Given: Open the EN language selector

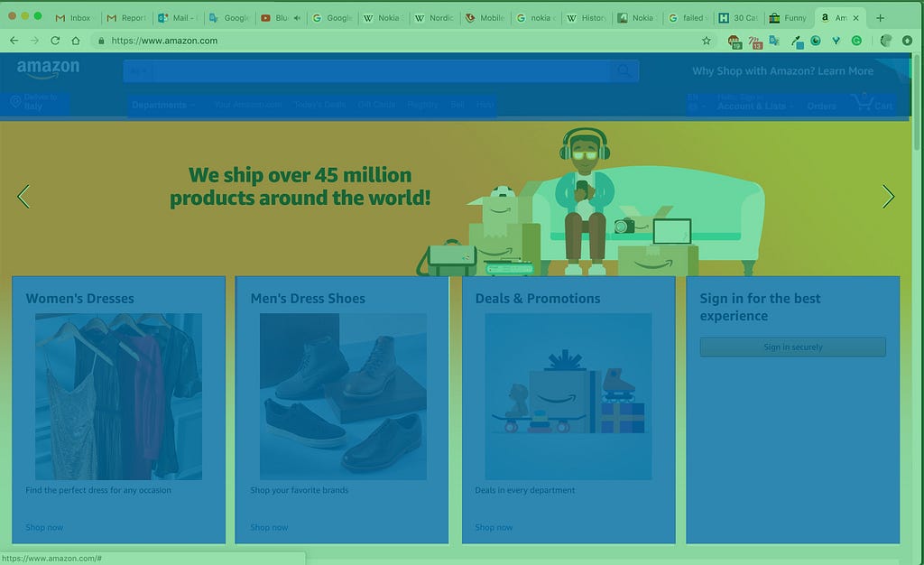Looking at the screenshot, I should coord(695,102).
